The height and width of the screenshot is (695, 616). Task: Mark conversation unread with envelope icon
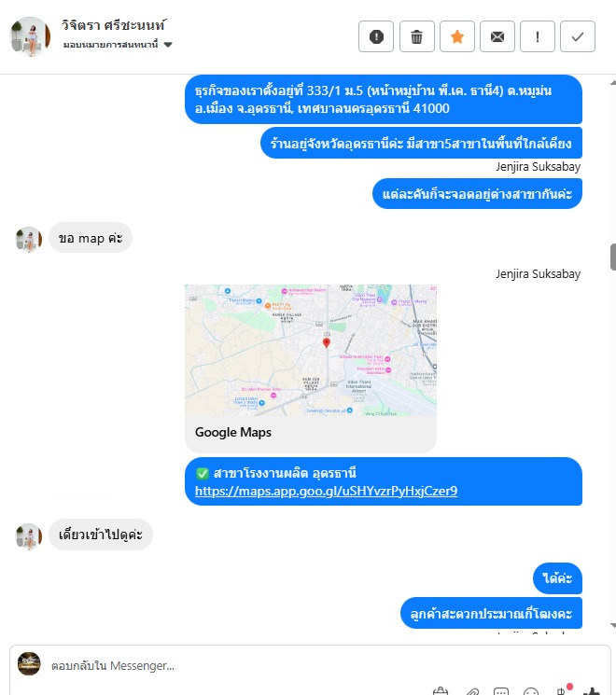497,36
